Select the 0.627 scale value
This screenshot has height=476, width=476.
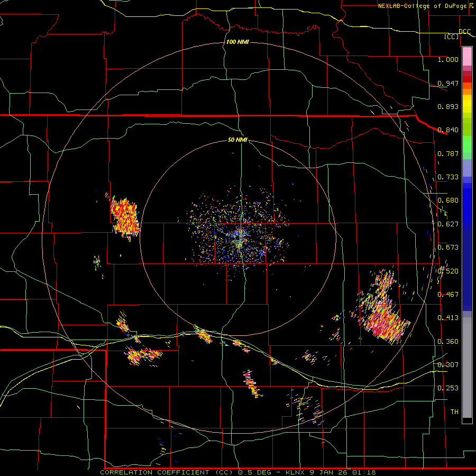coord(448,224)
